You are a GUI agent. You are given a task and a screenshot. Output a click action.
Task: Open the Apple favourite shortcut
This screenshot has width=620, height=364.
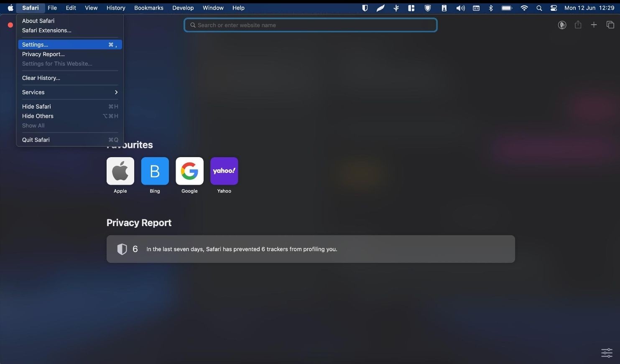[120, 171]
